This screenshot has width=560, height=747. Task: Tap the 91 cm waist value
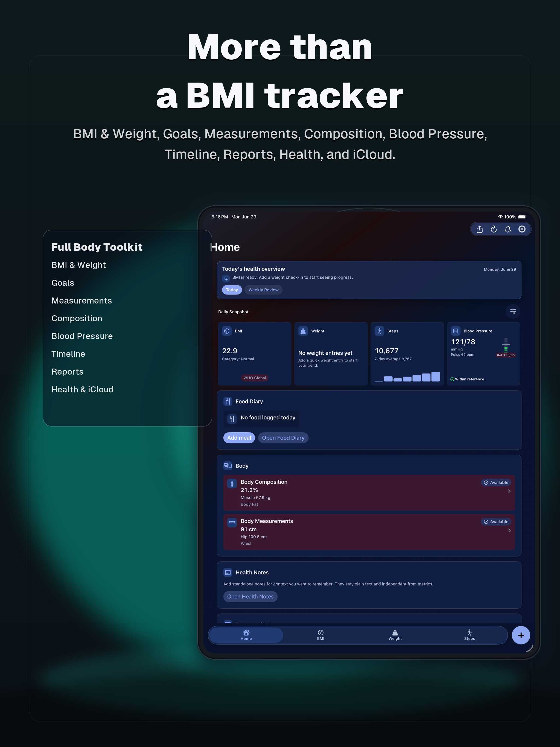(249, 529)
